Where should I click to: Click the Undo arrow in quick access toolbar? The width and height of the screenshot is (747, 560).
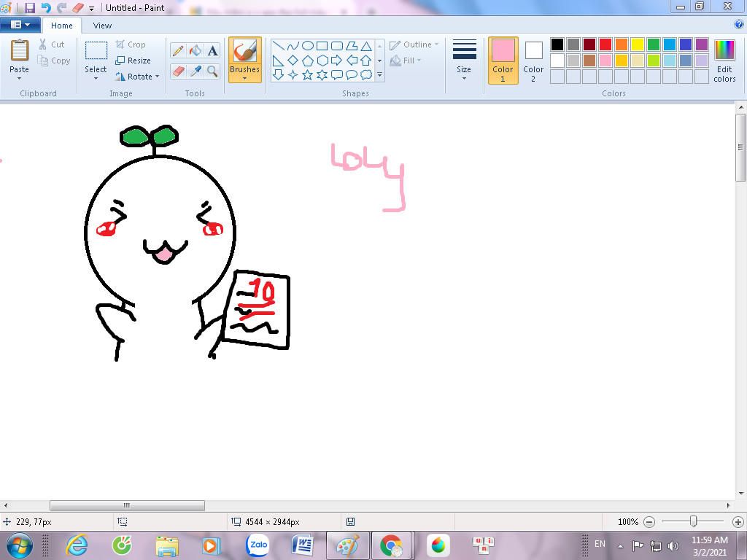(x=46, y=7)
